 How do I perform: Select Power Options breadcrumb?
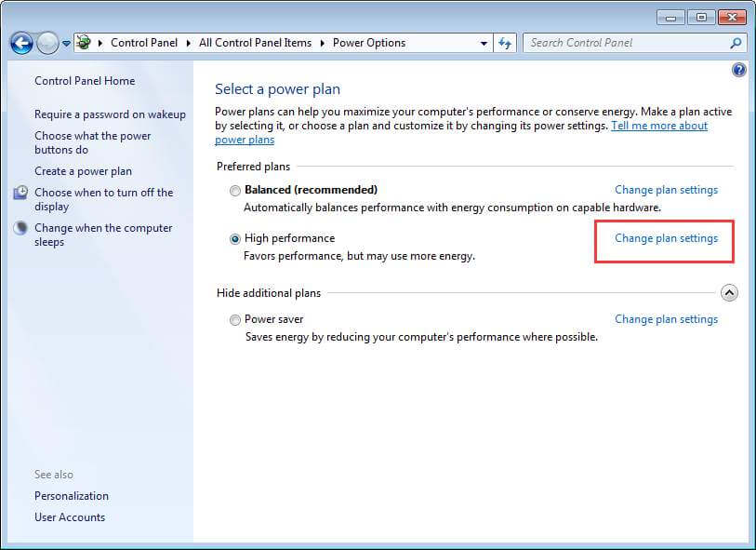coord(369,43)
